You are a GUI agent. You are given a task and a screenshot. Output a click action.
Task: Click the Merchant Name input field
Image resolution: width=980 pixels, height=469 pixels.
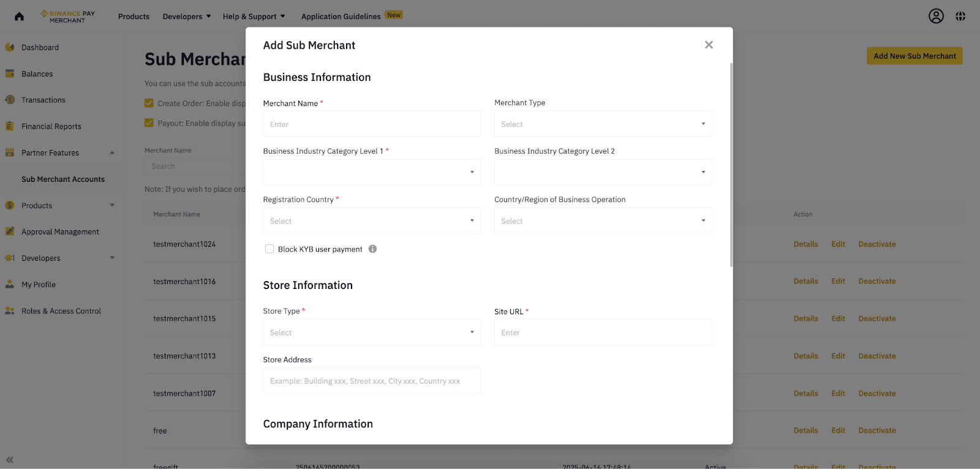(x=372, y=124)
